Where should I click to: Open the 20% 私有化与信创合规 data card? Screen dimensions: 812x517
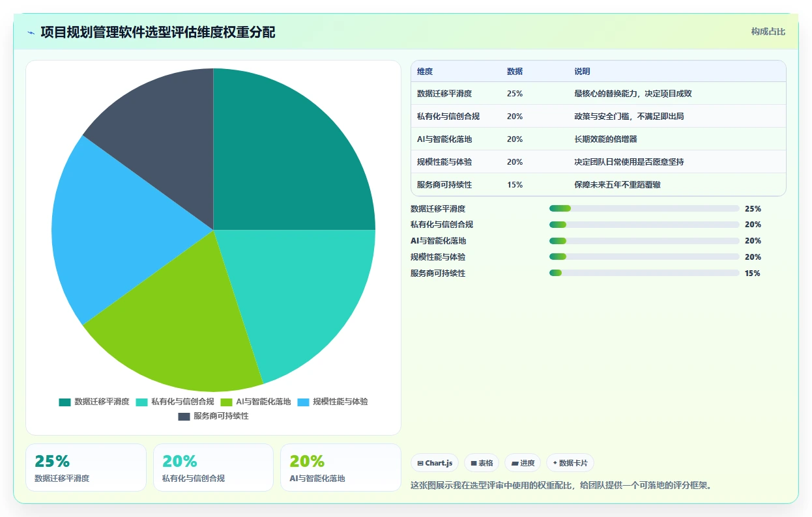point(213,468)
